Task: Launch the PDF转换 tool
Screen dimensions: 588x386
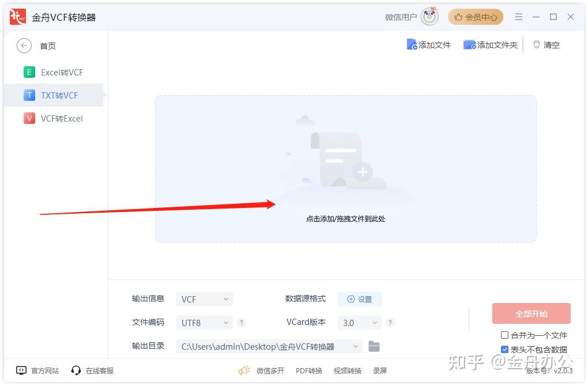Action: pos(309,370)
